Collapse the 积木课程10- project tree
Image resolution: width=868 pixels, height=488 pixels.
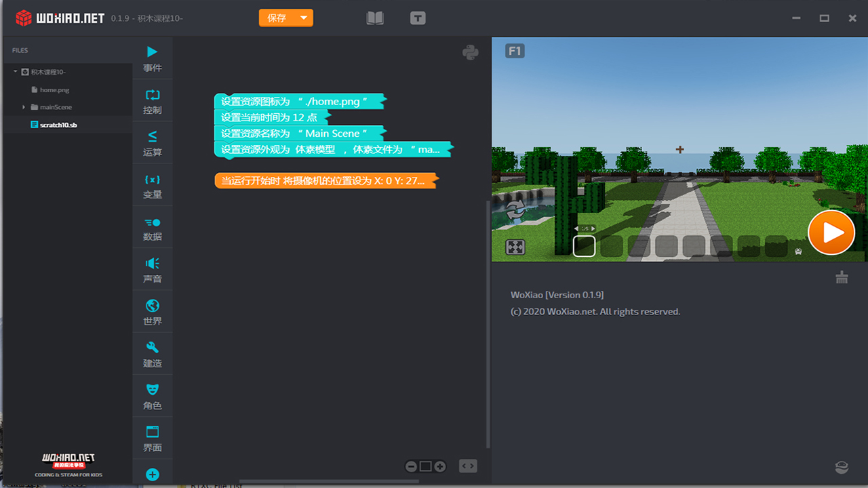pos(15,72)
